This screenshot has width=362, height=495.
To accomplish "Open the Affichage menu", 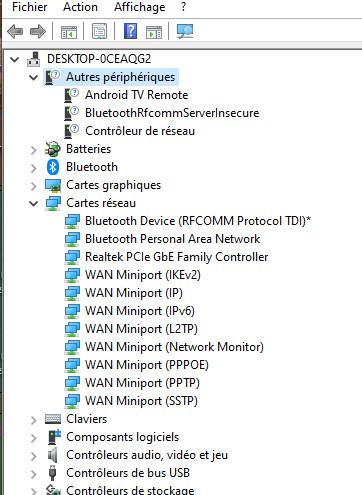I will (140, 7).
